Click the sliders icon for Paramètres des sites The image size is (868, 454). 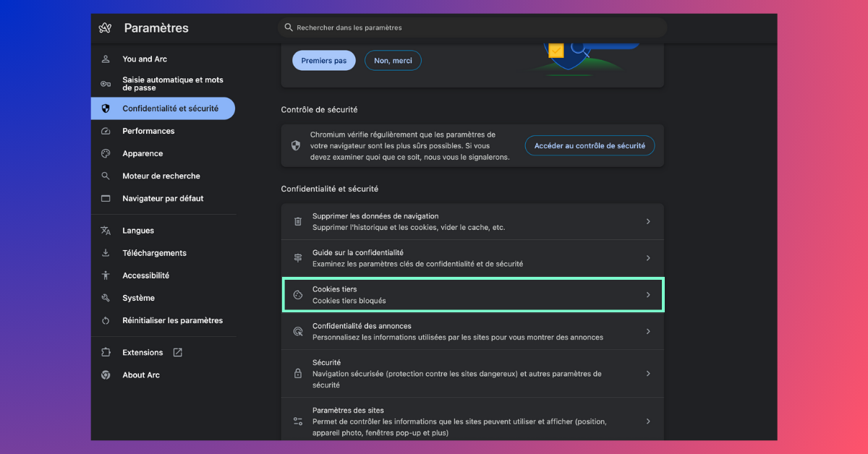pyautogui.click(x=297, y=421)
